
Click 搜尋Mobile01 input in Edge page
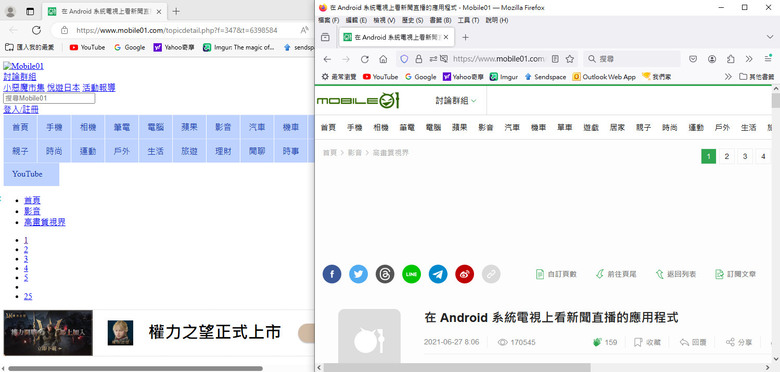pyautogui.click(x=49, y=98)
